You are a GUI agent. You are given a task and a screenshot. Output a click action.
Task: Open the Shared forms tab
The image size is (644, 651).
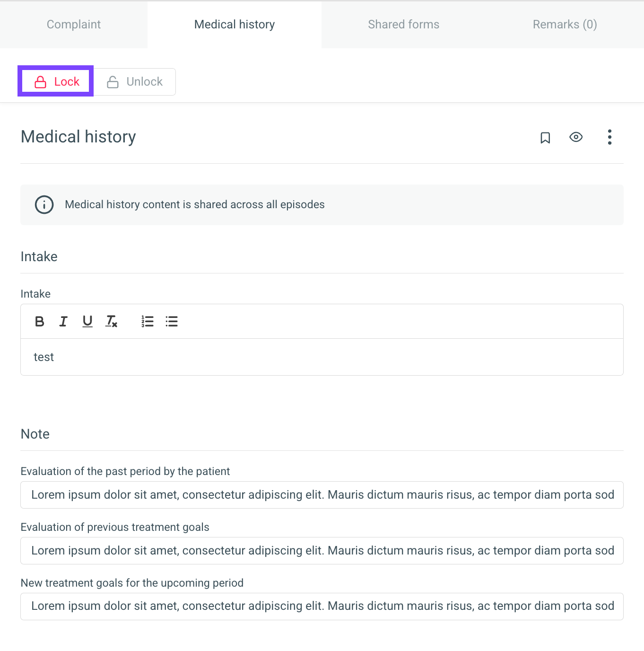coord(403,25)
